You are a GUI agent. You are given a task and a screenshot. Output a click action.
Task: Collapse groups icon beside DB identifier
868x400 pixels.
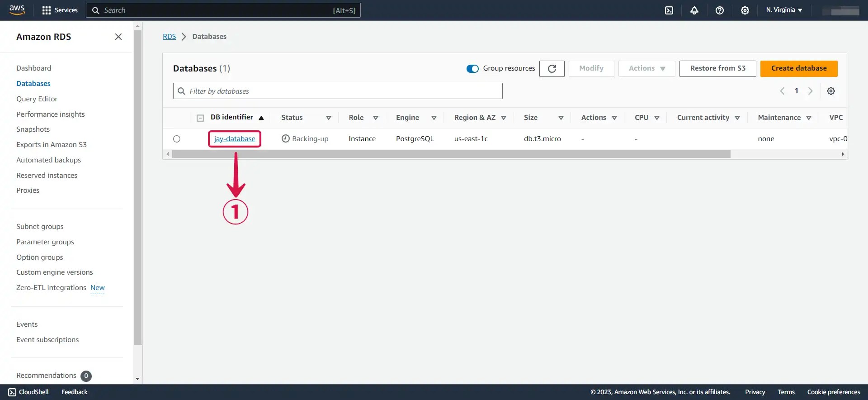tap(200, 118)
